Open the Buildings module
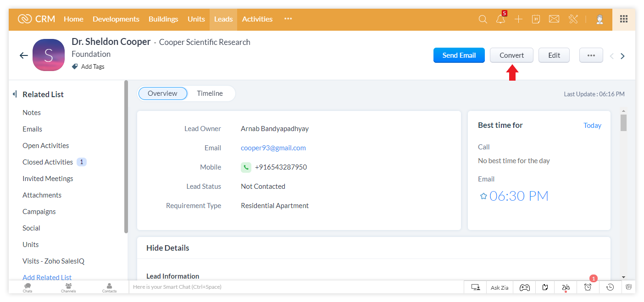644x302 pixels. [163, 19]
